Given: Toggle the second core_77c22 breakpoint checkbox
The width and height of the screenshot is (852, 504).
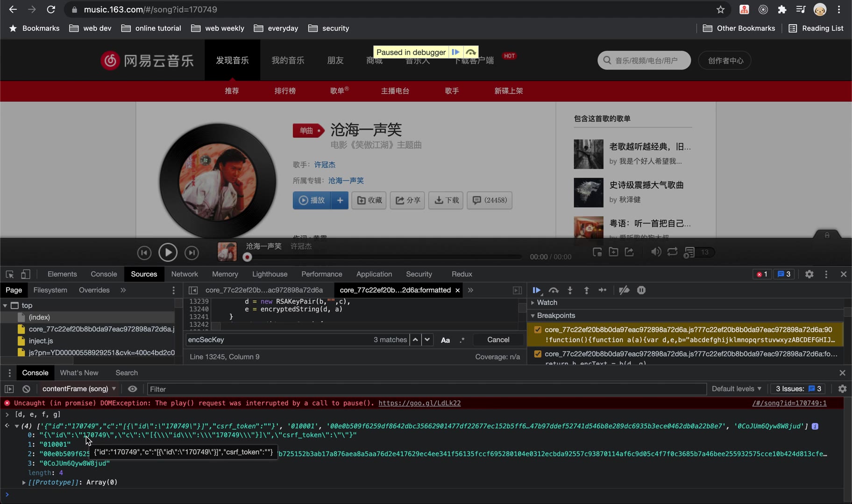Looking at the screenshot, I should 538,354.
